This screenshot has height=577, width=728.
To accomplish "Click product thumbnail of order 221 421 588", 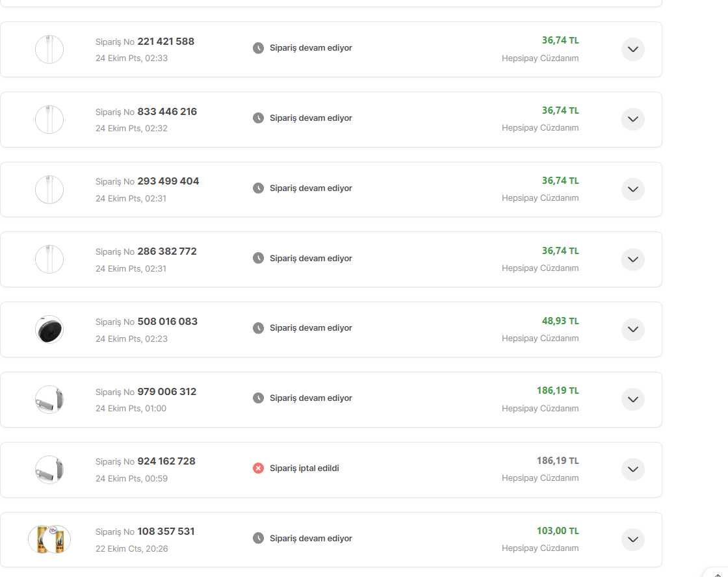I will click(x=49, y=49).
